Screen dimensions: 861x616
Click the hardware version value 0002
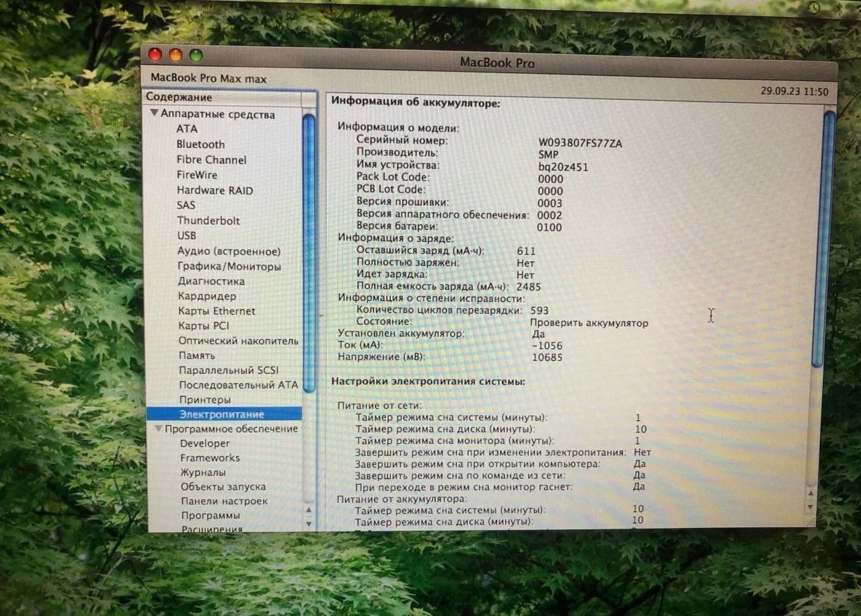click(550, 215)
